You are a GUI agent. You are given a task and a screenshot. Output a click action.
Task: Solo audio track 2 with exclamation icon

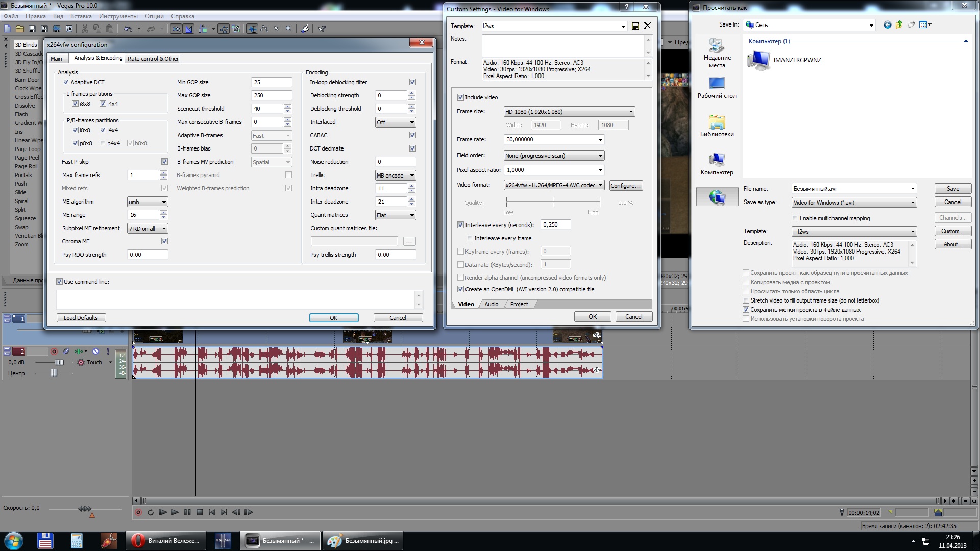(108, 352)
